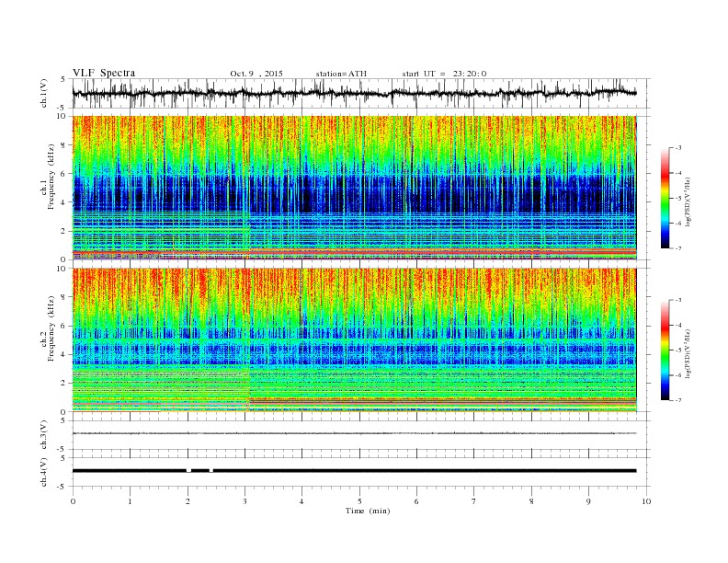Click the ch.2 color bar "log(PSD)(V²/Hz)" label

coord(689,353)
